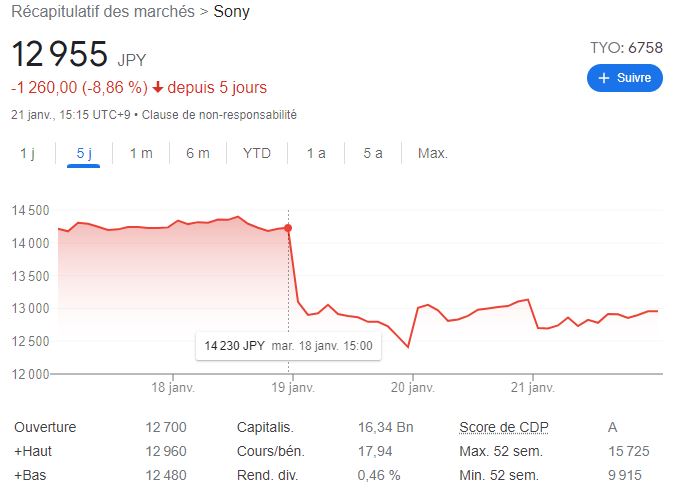Viewport: 700px width, 494px height.
Task: Click the 20 janv. date axis label
Action: 411,387
